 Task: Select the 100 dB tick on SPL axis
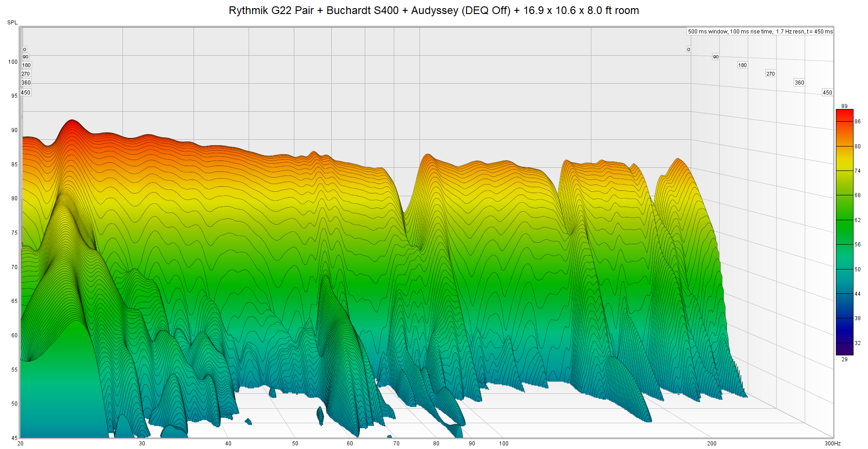pyautogui.click(x=13, y=62)
